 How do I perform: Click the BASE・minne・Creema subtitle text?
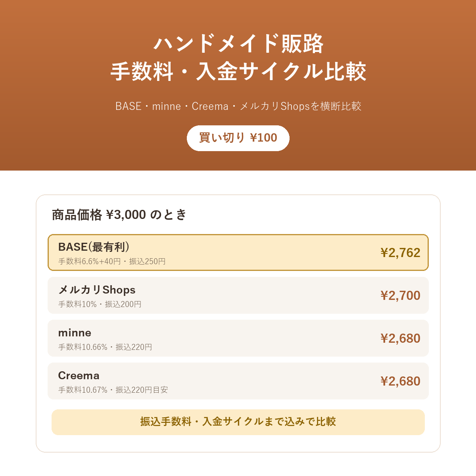click(x=238, y=106)
